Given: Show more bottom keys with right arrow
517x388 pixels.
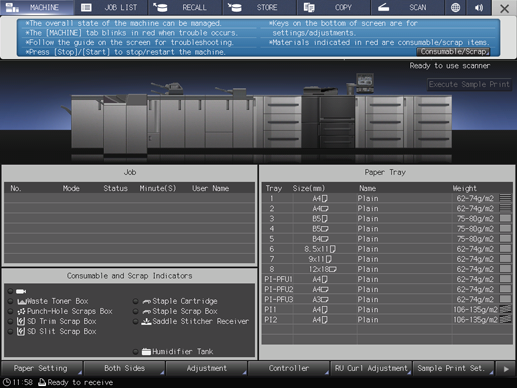Looking at the screenshot, I should (x=506, y=369).
